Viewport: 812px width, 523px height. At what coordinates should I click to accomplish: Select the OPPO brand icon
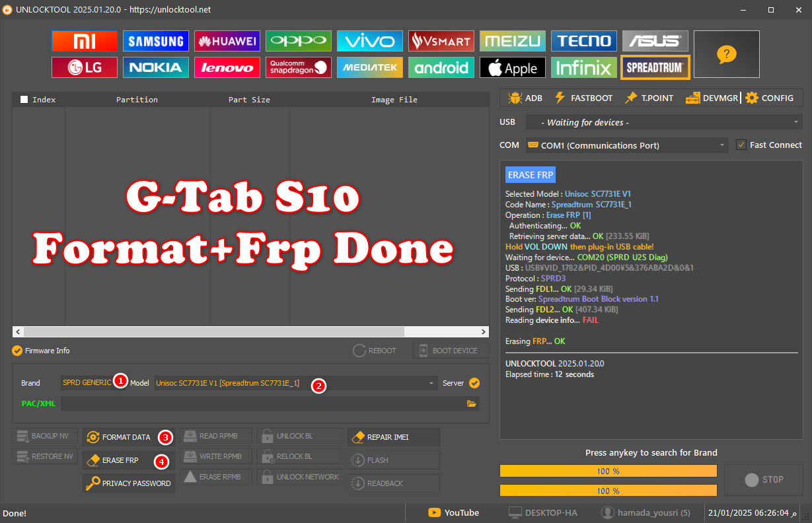click(x=299, y=41)
